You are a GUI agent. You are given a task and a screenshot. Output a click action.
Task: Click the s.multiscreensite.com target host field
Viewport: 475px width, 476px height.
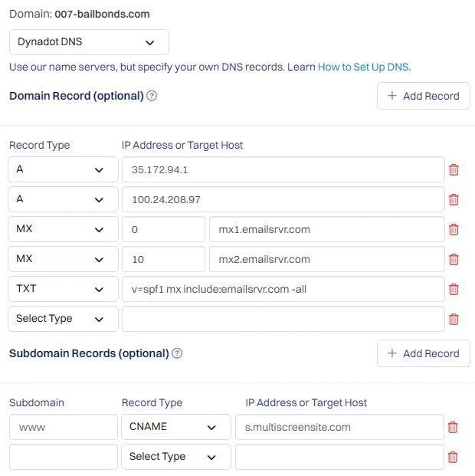tap(339, 427)
